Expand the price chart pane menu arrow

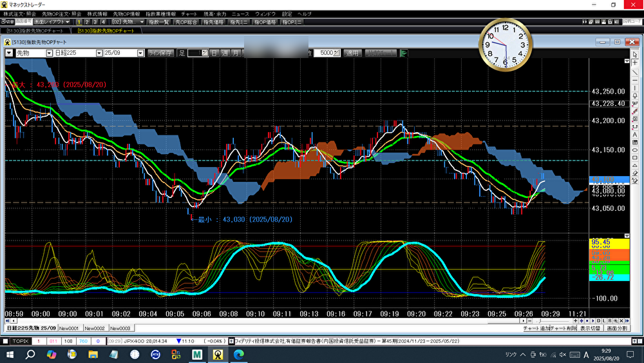click(627, 61)
